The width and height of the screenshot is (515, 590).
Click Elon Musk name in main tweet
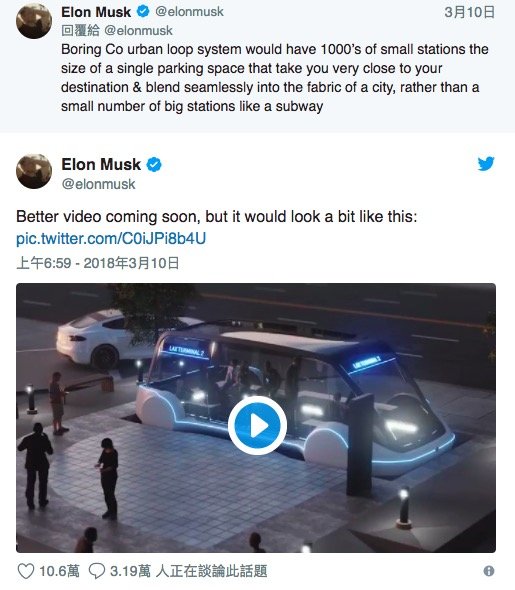click(x=101, y=164)
